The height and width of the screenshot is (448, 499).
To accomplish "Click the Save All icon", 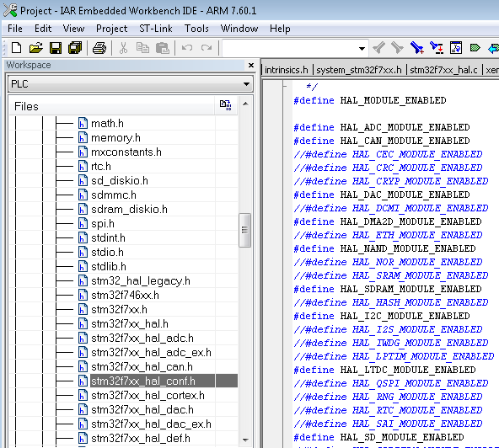I will pyautogui.click(x=75, y=48).
